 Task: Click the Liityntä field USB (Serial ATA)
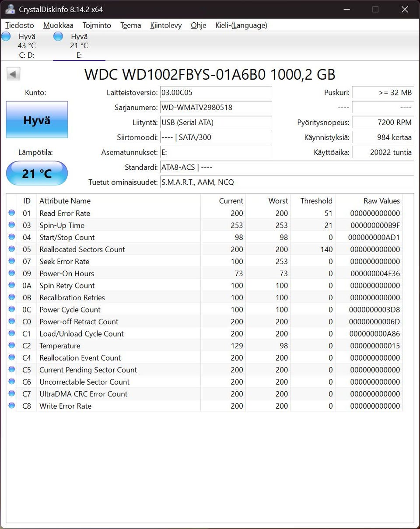click(216, 123)
